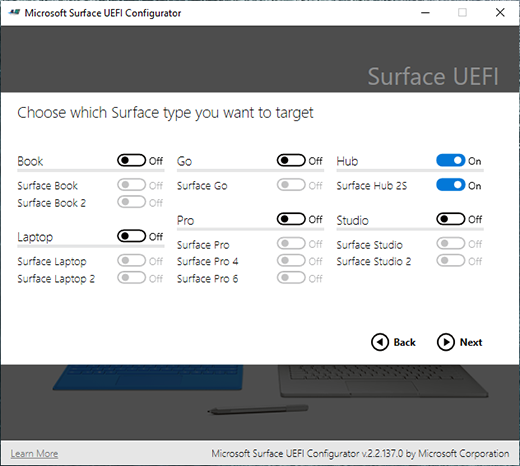The image size is (520, 466).
Task: Click the Surface Book 2 label
Action: tap(52, 203)
